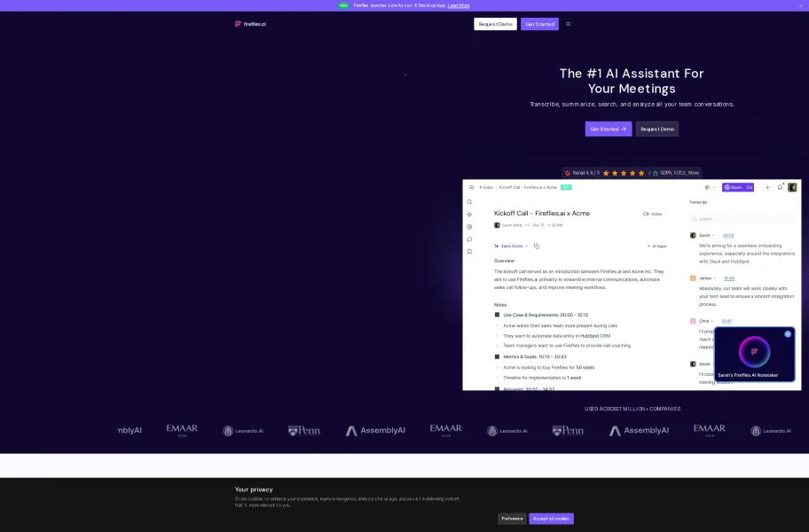This screenshot has height=532, width=809.
Task: Click "Timeline for implementation is 1 week" bullet
Action: (x=542, y=378)
